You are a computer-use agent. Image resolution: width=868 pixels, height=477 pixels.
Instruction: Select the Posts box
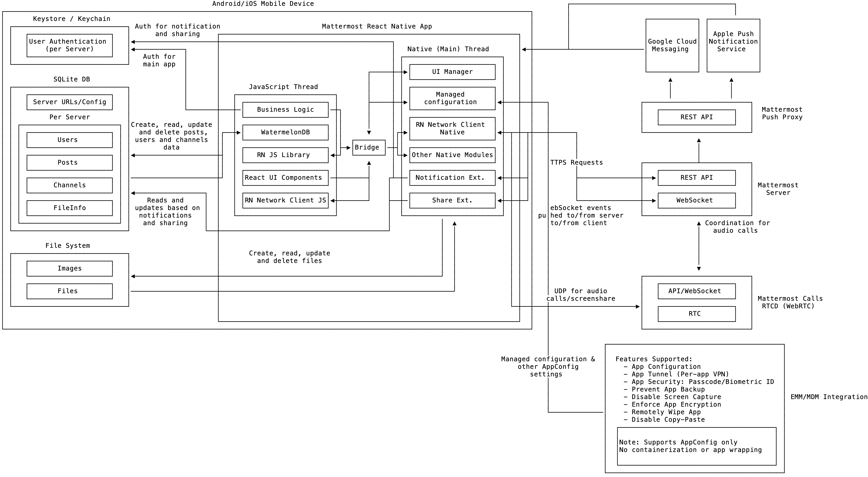point(69,163)
